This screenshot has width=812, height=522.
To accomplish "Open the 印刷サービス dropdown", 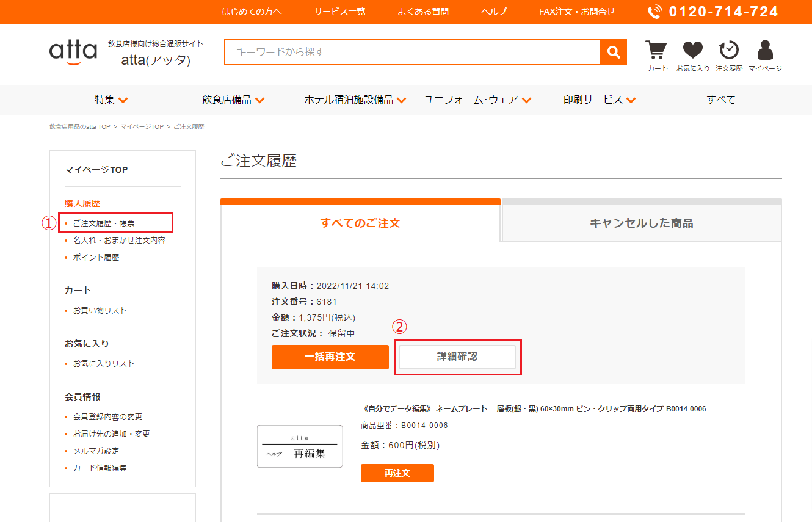I will click(x=600, y=100).
